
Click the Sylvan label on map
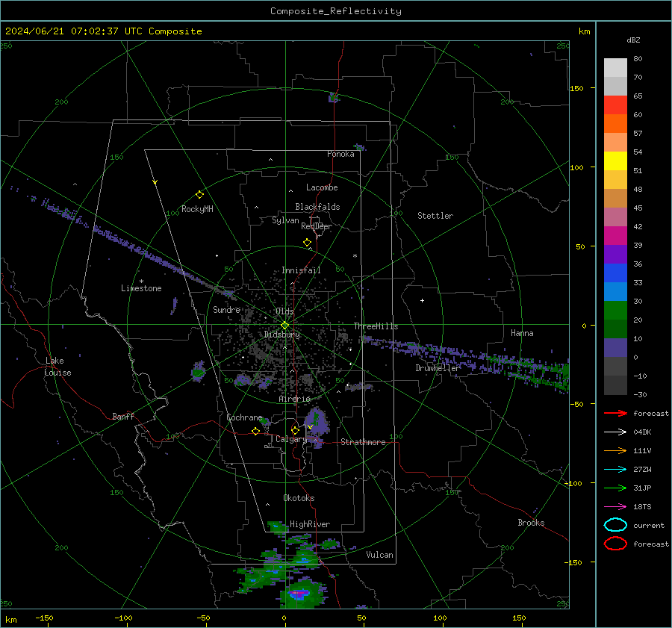point(285,220)
